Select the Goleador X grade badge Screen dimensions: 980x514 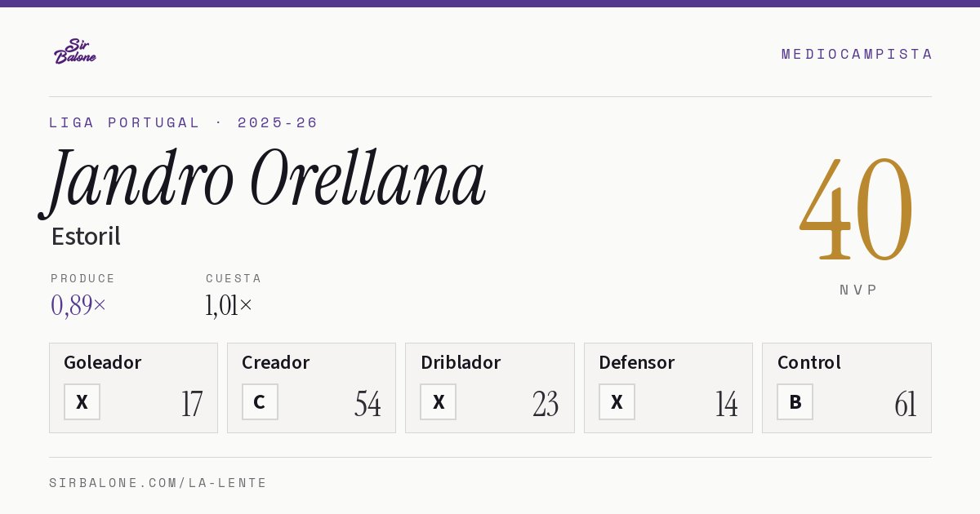[82, 402]
